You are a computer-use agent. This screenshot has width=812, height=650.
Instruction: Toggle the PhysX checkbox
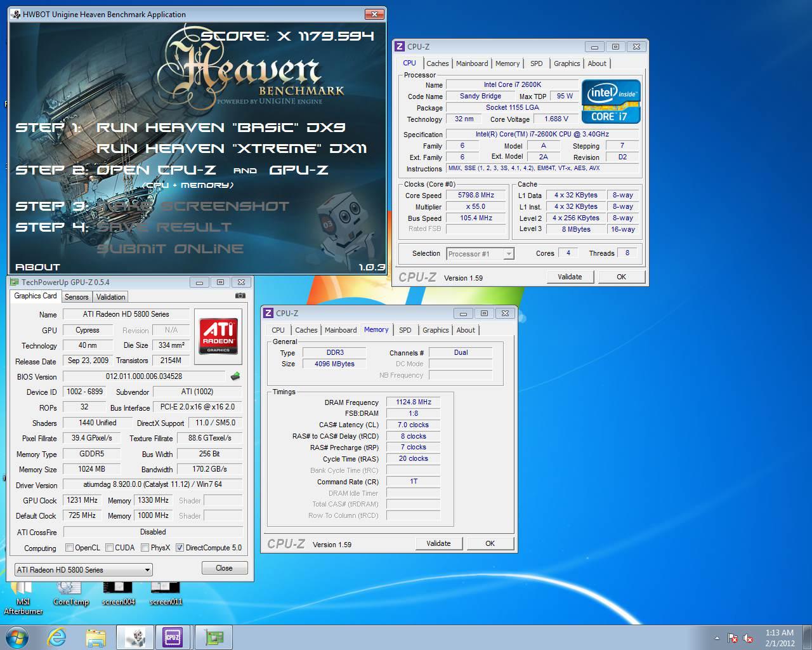pyautogui.click(x=145, y=548)
